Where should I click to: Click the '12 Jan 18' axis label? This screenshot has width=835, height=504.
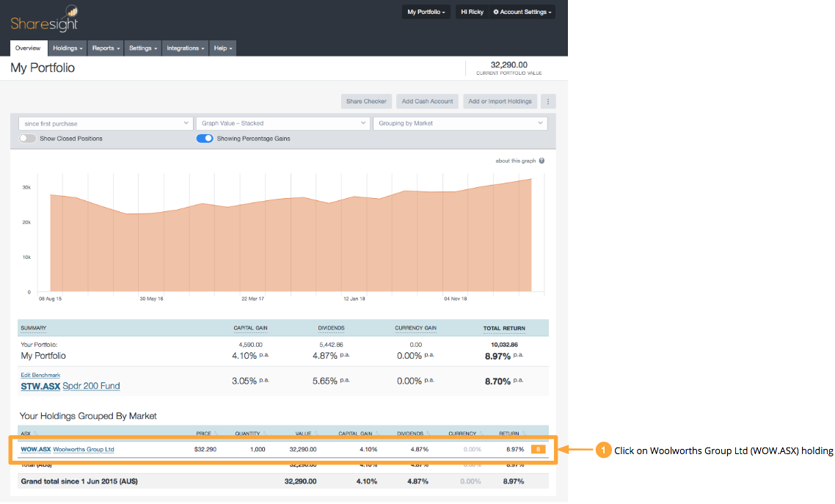coord(354,299)
